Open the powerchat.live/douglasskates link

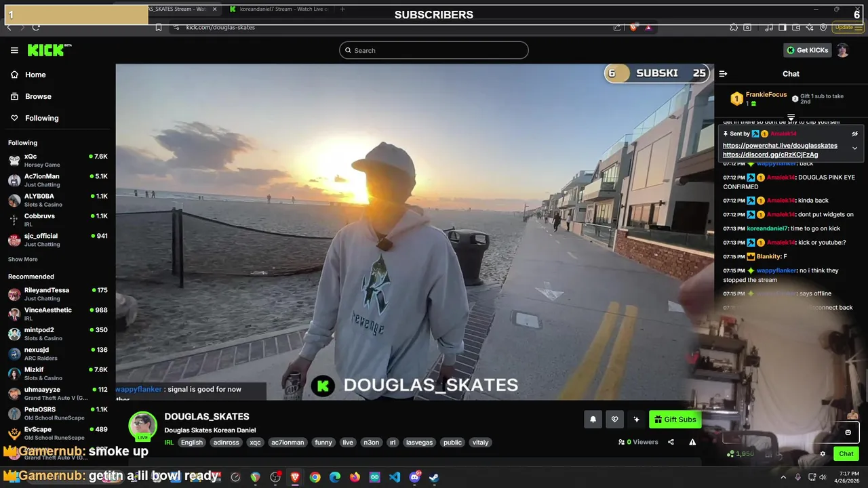click(780, 146)
